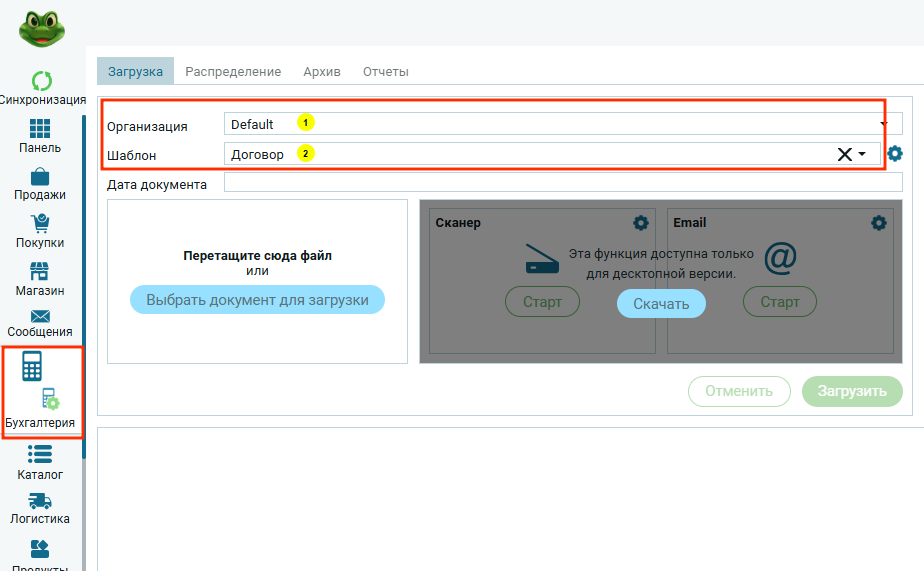Expand the Шаблон dropdown arrow
Viewport: 924px width, 571px height.
[x=862, y=155]
